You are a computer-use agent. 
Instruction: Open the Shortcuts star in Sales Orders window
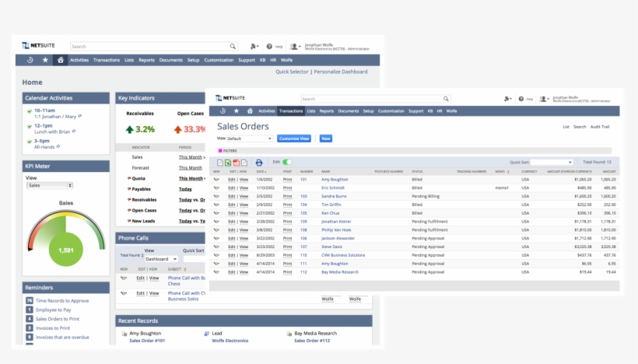click(x=237, y=111)
